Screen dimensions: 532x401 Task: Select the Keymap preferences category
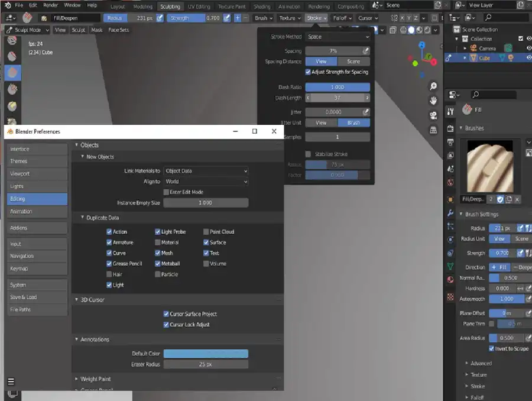click(37, 269)
